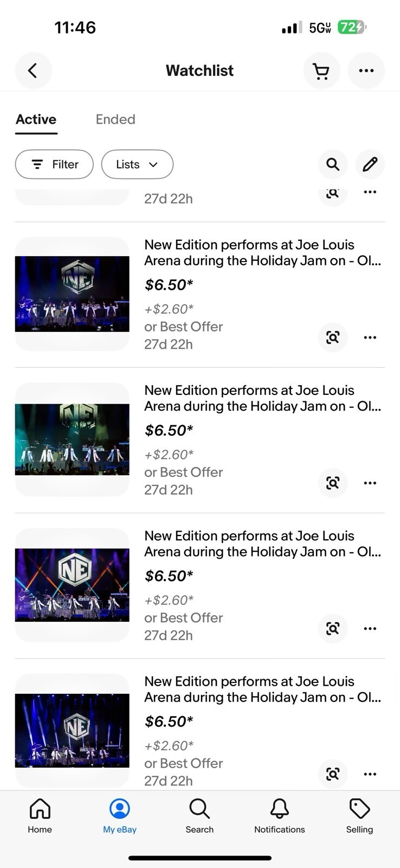The width and height of the screenshot is (400, 868).
Task: Open the first New Edition concert thumbnail
Action: pos(72,294)
